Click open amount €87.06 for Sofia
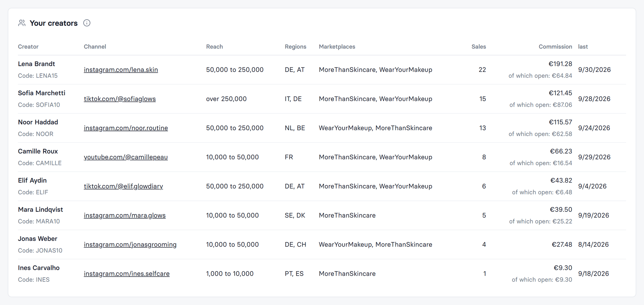644x305 pixels. click(x=562, y=105)
